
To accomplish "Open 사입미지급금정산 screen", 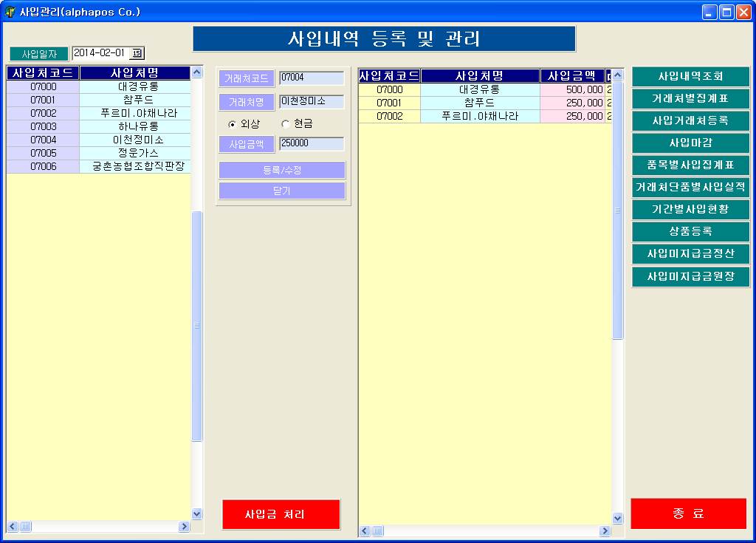I will (x=690, y=254).
